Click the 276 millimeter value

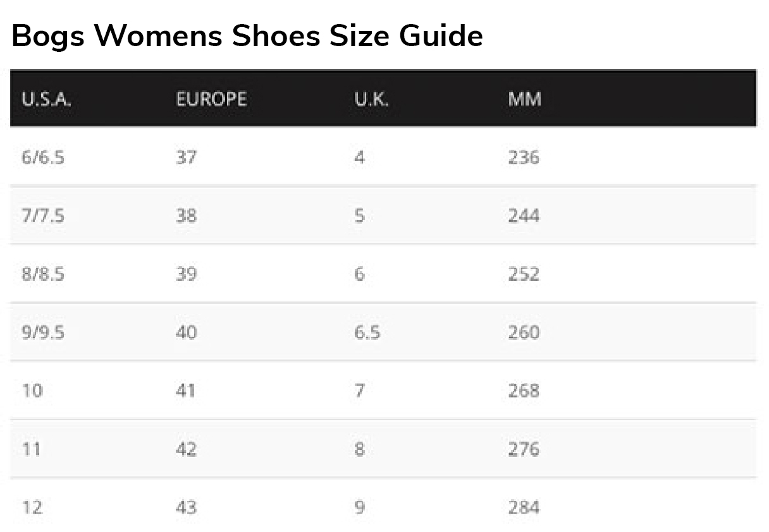pos(524,449)
